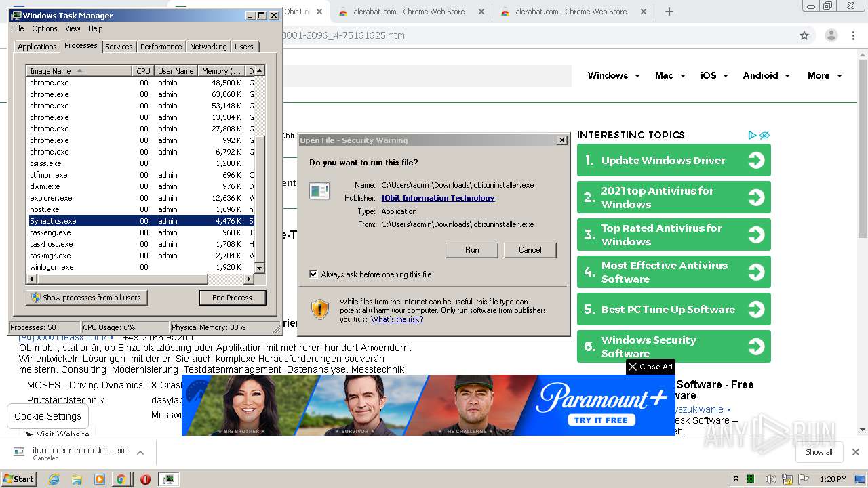
Task: Click the Close Ad button
Action: click(650, 367)
